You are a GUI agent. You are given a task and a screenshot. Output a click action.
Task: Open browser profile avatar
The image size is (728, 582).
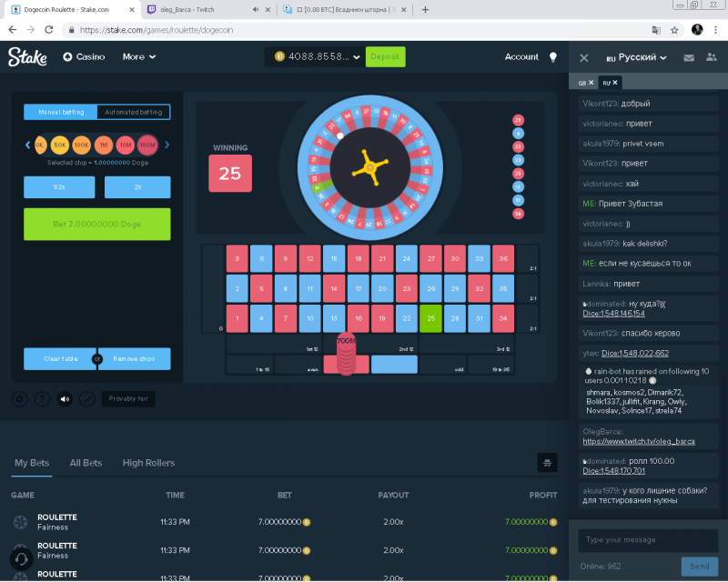click(x=697, y=30)
